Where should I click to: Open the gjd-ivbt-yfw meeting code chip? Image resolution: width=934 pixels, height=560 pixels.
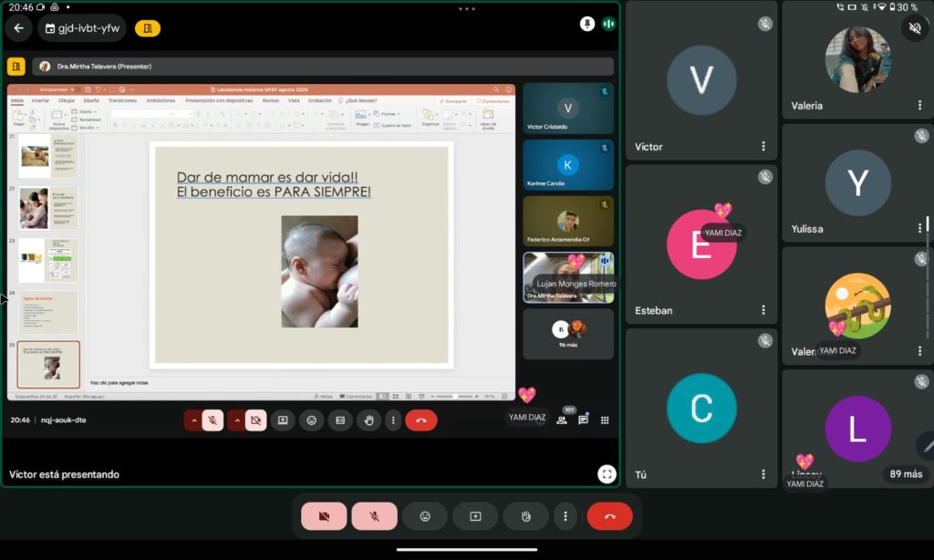[82, 28]
